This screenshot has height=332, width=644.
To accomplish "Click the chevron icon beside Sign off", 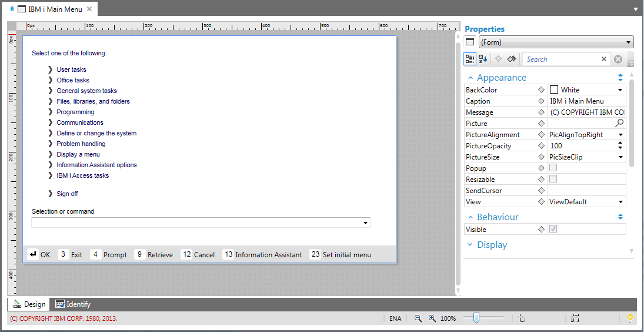I will point(51,194).
